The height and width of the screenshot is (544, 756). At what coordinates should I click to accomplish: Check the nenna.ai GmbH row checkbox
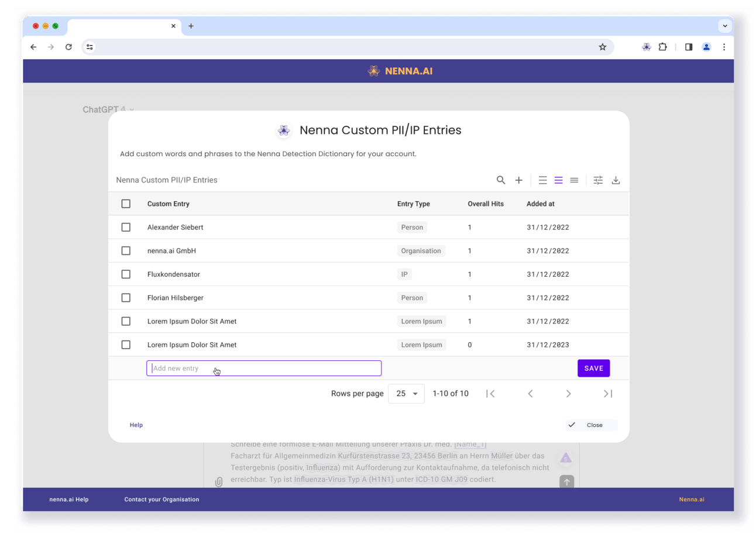click(x=126, y=250)
